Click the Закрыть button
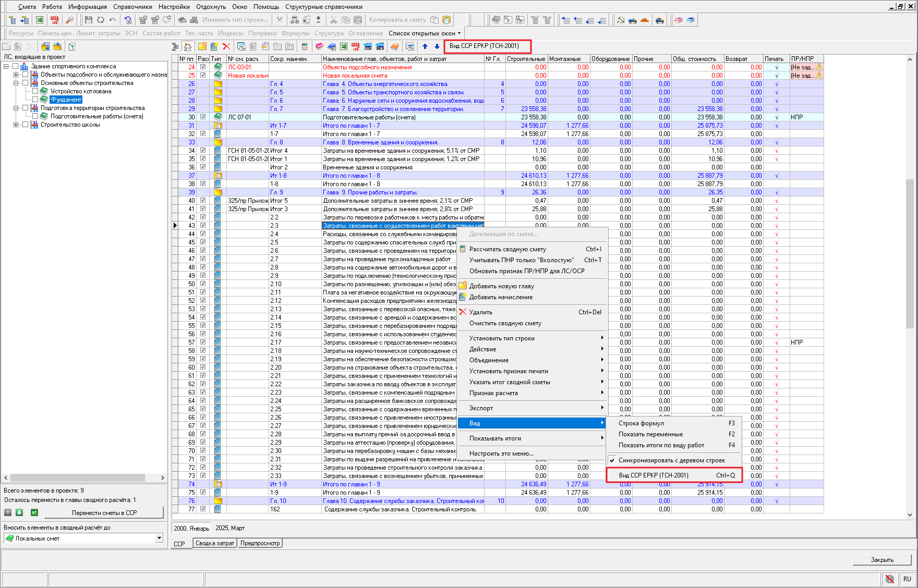 882,560
